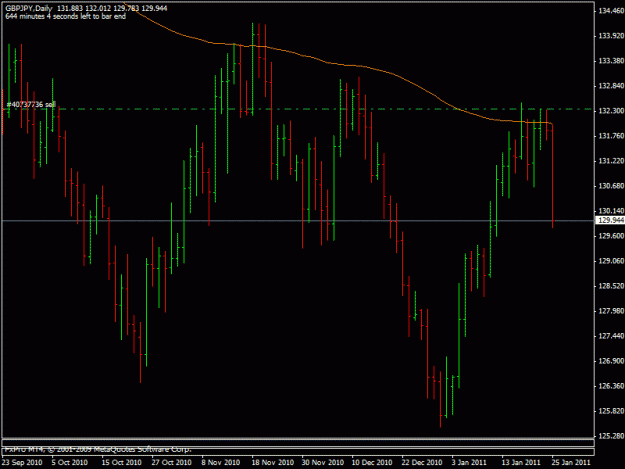Image resolution: width=625 pixels, height=469 pixels.
Task: Click the 'GBPJPY,Daily' chart title text
Action: (x=29, y=8)
